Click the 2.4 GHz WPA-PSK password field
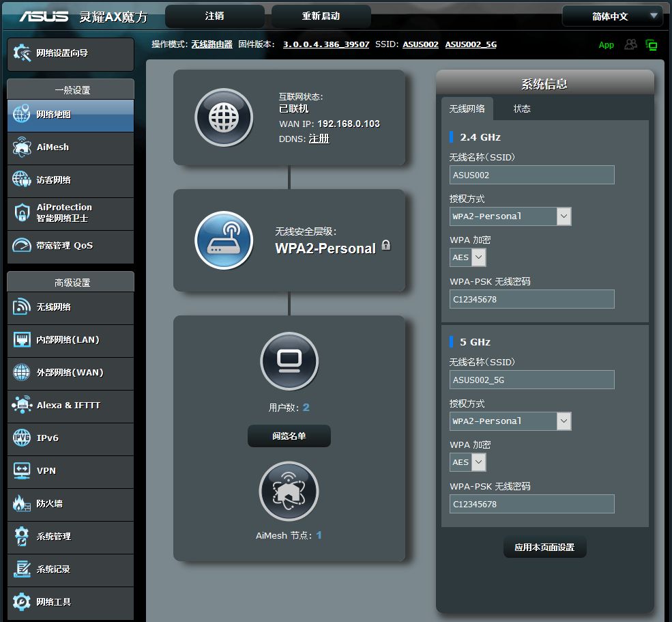 click(x=532, y=299)
